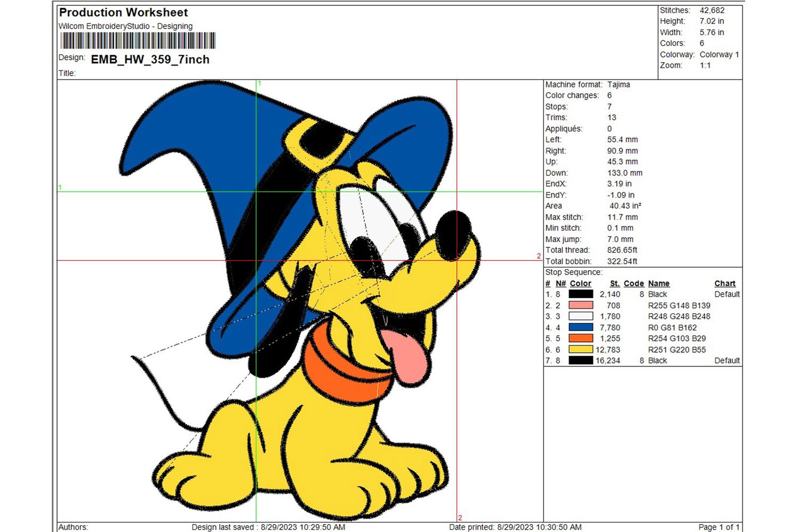Click the "Production Worksheet" heading

coord(123,12)
